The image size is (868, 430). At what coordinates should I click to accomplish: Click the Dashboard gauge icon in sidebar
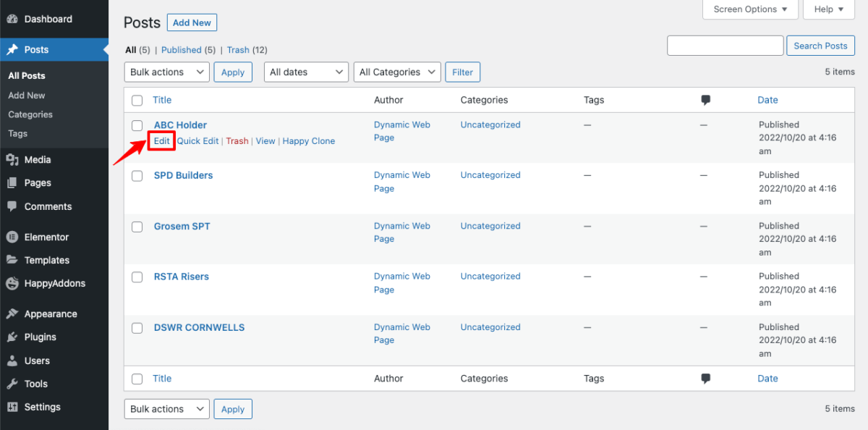[12, 19]
